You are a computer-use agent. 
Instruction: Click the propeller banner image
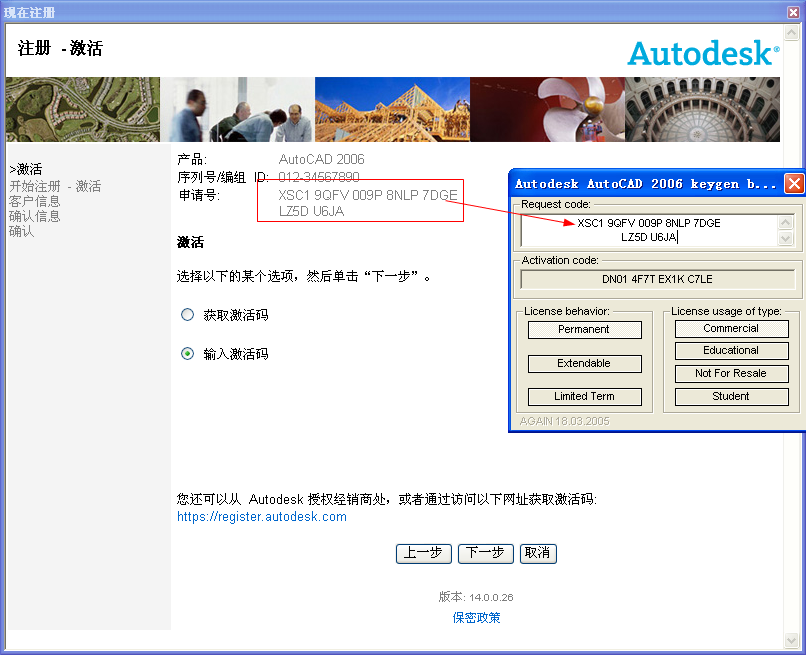pyautogui.click(x=547, y=110)
